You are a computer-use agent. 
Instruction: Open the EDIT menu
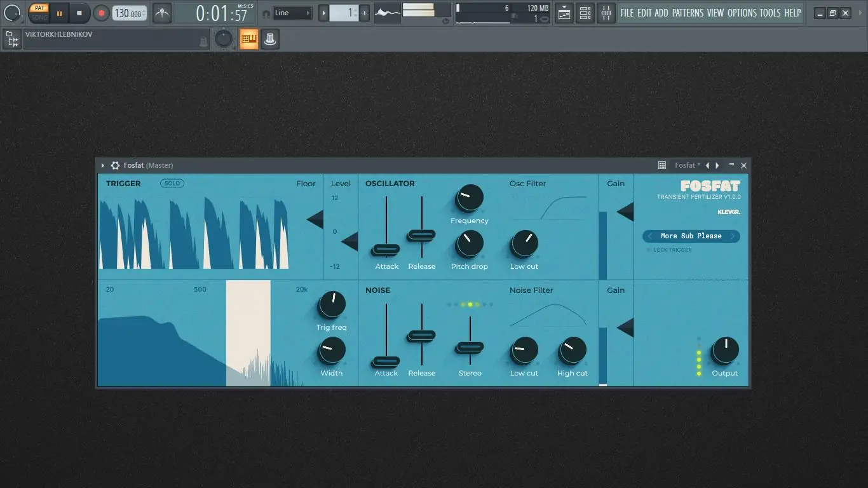[644, 13]
